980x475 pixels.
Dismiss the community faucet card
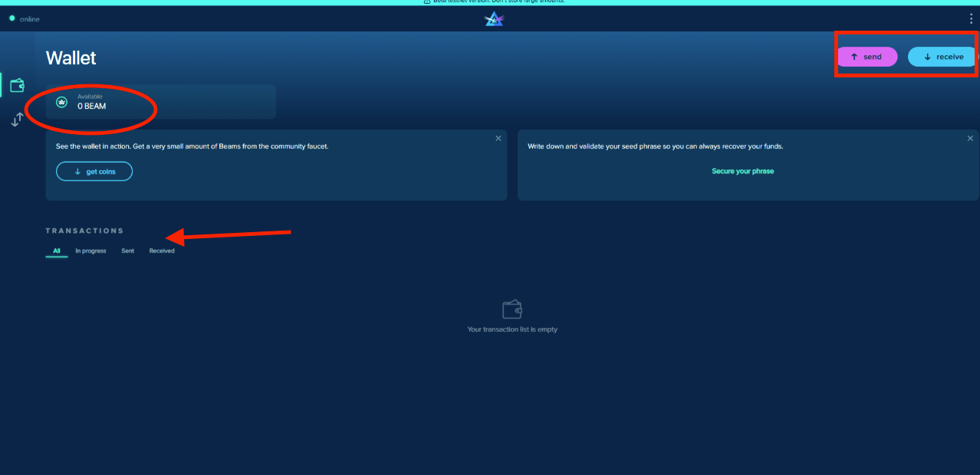pos(498,139)
